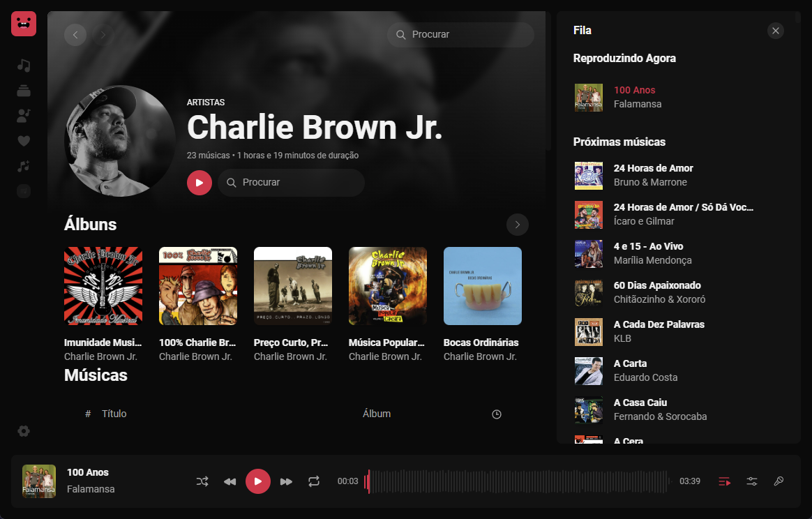Sort songs by Álbum column
812x519 pixels.
[377, 414]
